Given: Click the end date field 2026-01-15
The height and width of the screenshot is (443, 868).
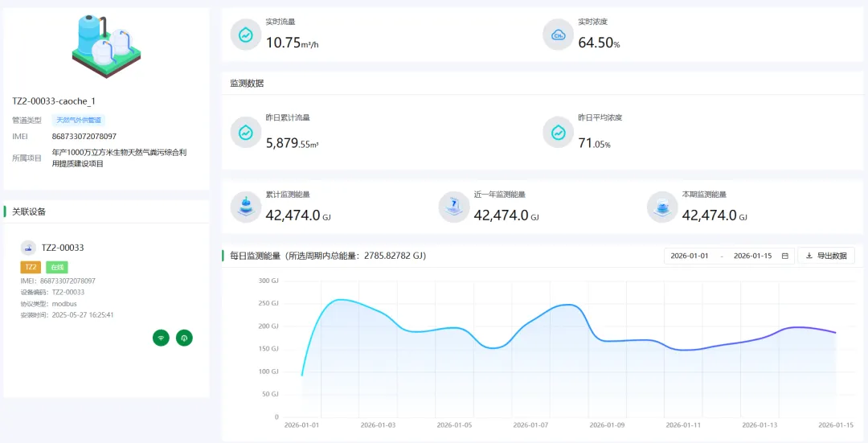Looking at the screenshot, I should pyautogui.click(x=752, y=256).
